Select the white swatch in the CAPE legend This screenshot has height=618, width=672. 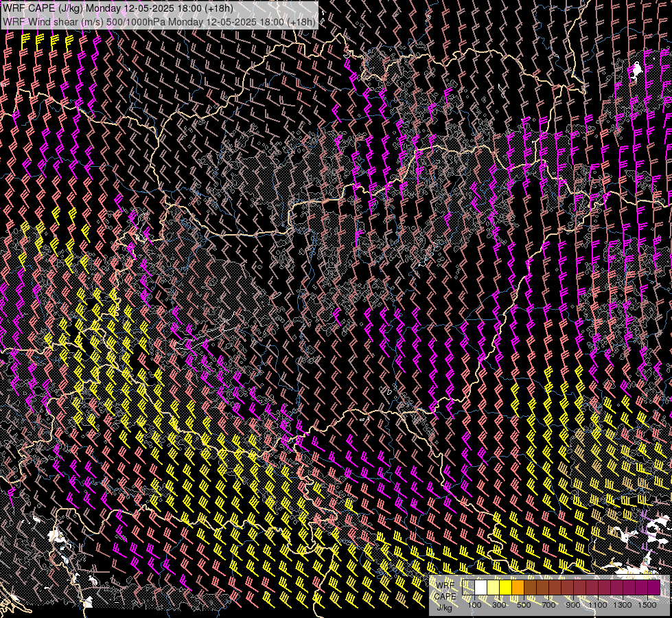pos(481,587)
